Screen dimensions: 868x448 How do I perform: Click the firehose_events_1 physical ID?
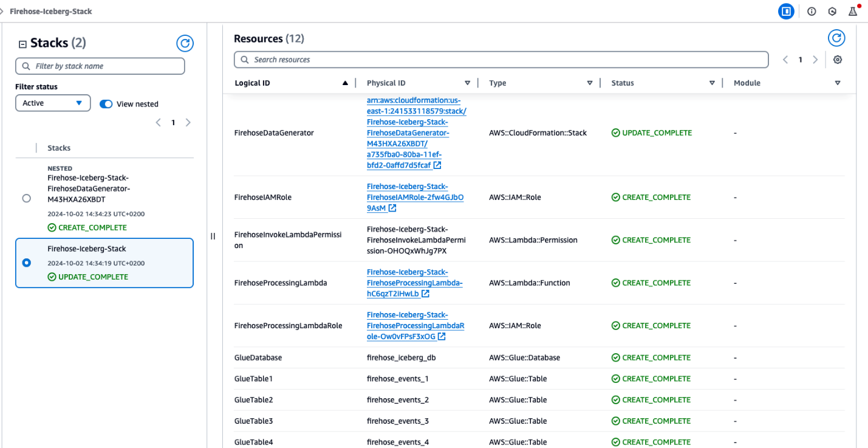tap(398, 379)
